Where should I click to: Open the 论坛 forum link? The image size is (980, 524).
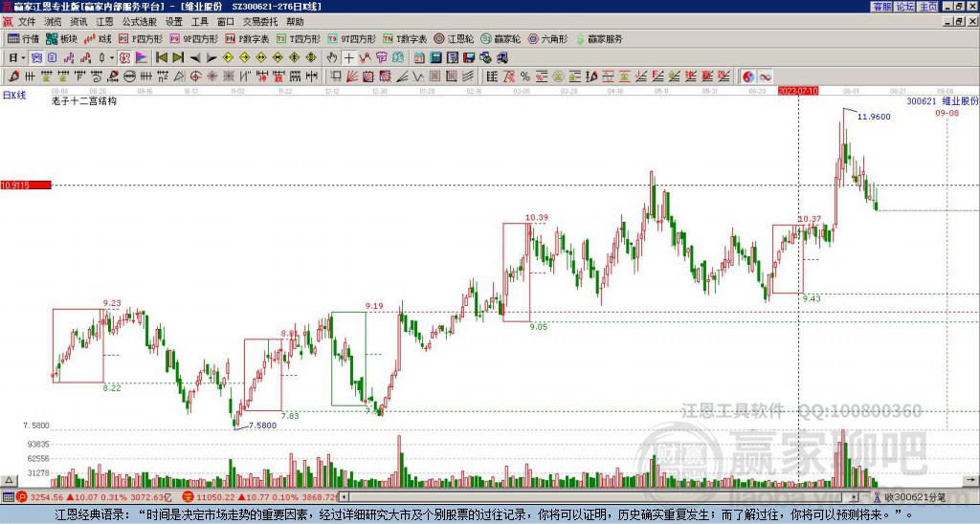point(905,6)
